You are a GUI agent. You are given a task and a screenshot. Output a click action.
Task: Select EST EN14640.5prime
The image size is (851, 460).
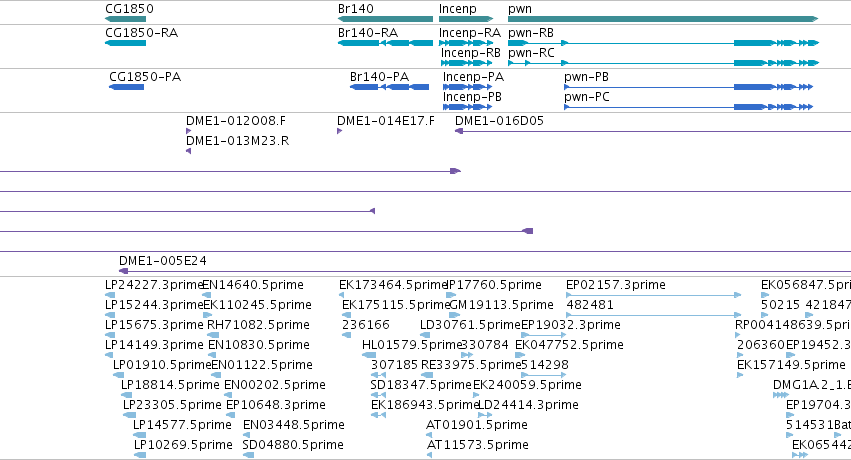point(253,285)
